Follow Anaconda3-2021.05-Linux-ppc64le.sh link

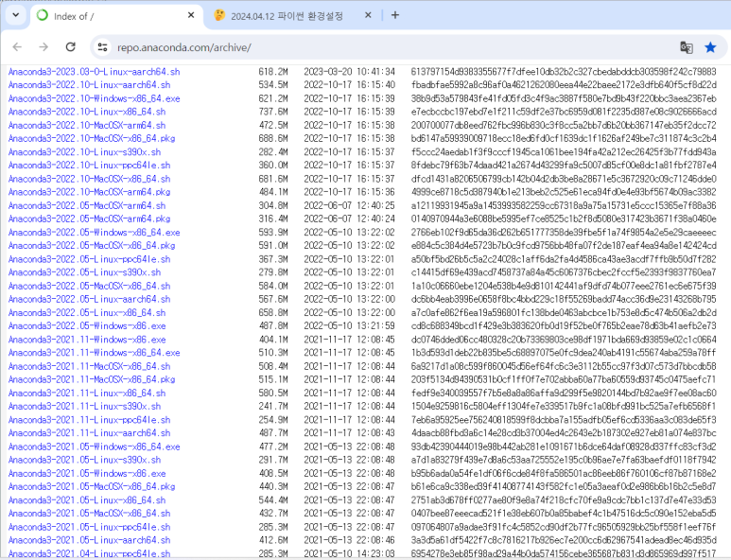[x=89, y=527]
